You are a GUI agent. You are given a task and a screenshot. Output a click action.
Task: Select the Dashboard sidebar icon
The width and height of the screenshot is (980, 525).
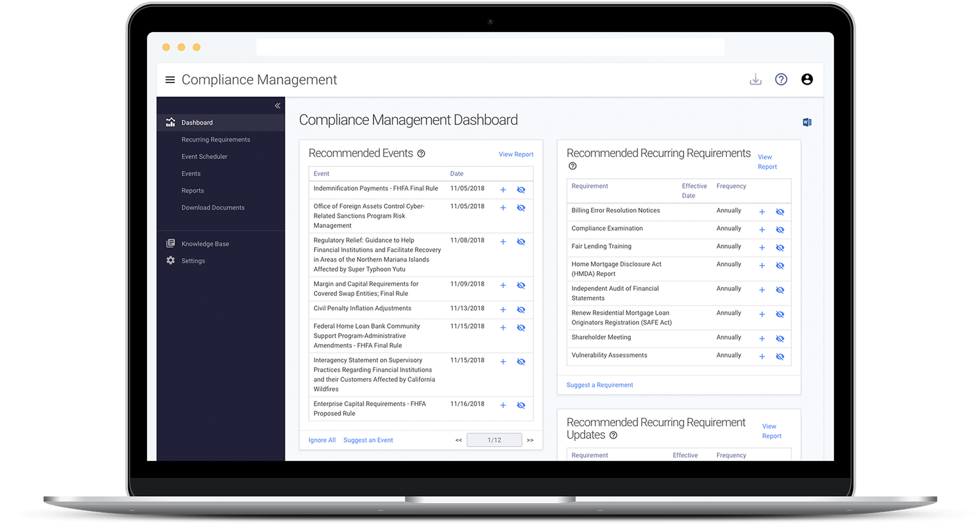pyautogui.click(x=170, y=122)
